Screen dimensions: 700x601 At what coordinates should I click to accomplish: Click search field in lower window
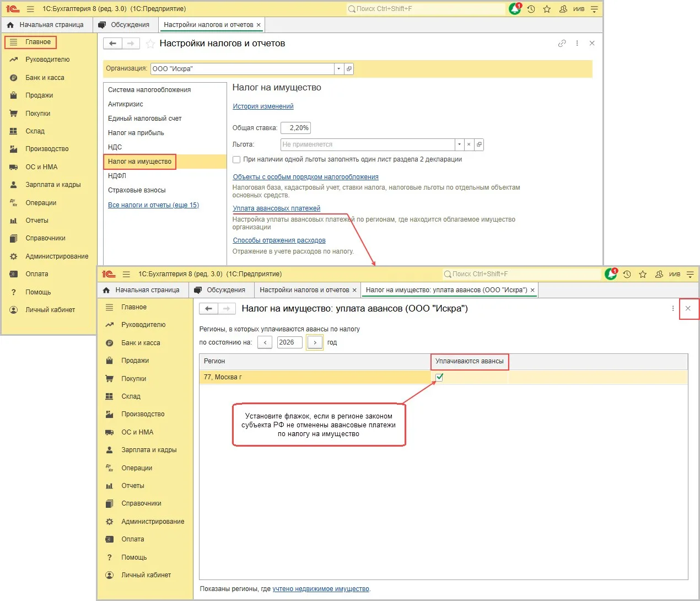click(x=521, y=274)
